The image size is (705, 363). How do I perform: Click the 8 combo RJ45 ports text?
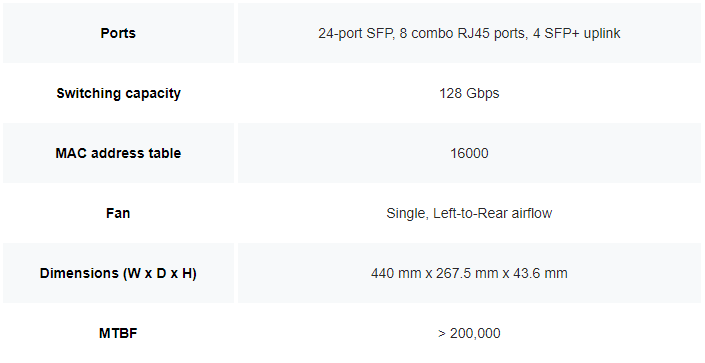click(464, 33)
